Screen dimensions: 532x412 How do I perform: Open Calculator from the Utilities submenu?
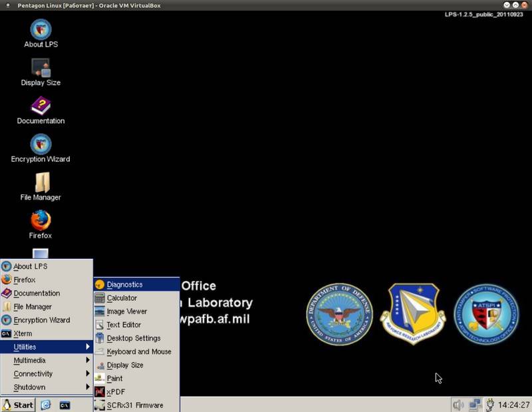click(122, 298)
